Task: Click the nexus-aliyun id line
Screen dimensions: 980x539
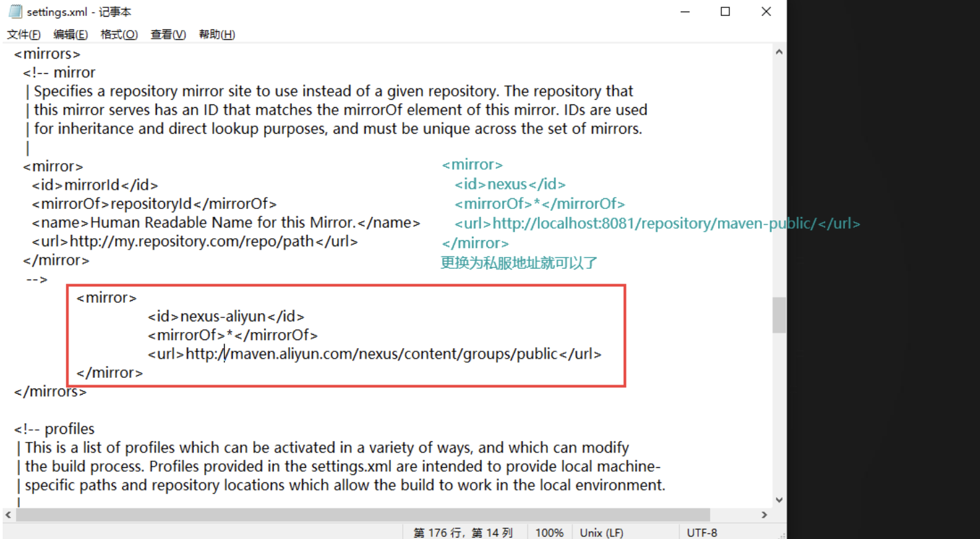Action: pos(226,316)
